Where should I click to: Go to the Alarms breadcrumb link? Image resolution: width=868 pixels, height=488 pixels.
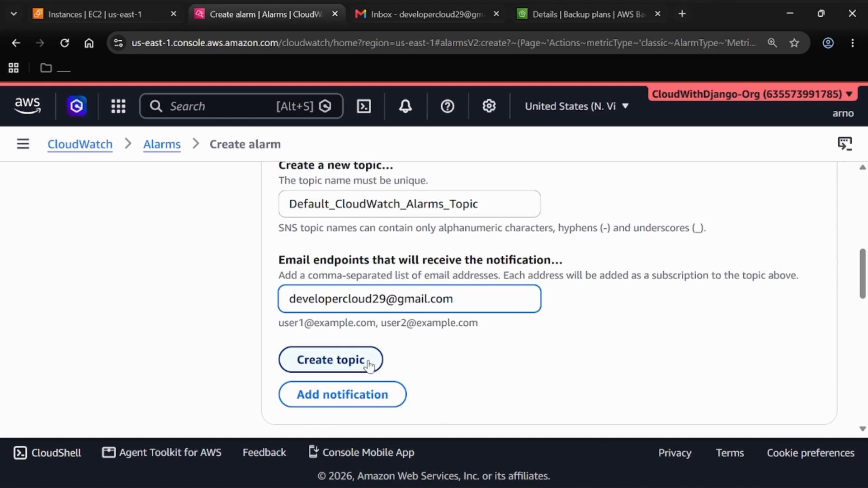[x=162, y=144]
